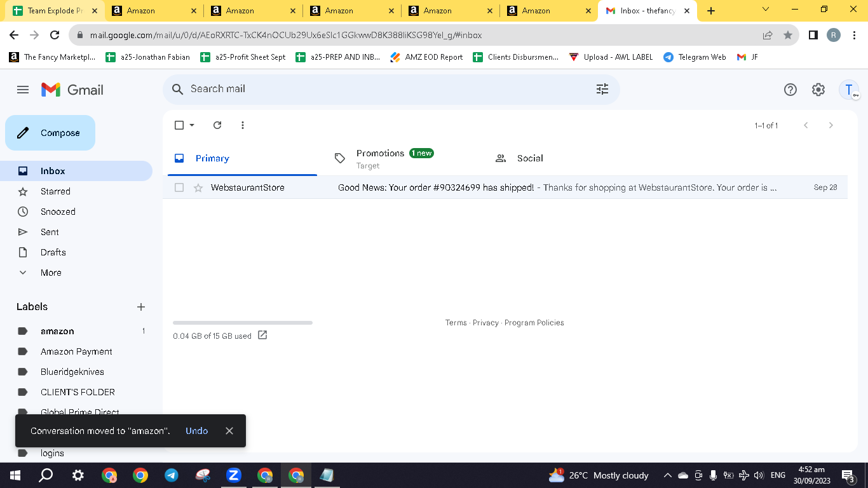Open storage details external link icon
Screen dimensions: 868x488
pos(262,335)
